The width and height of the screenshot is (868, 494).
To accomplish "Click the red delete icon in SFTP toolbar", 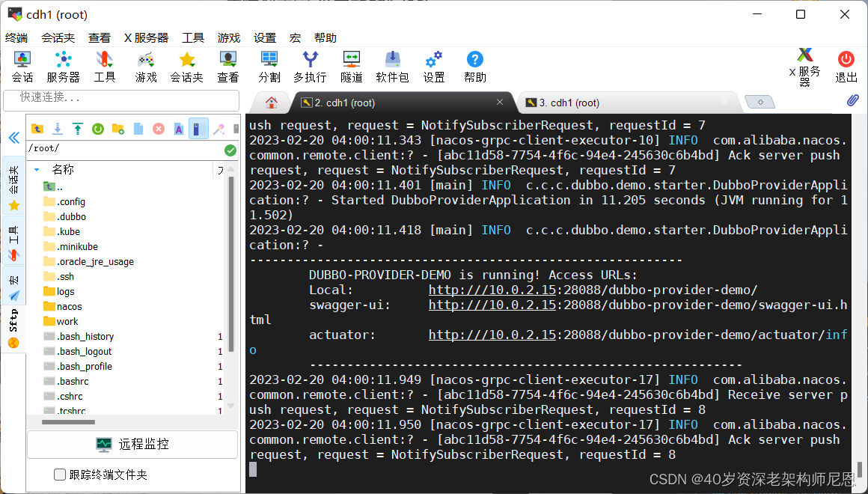I will click(x=159, y=129).
